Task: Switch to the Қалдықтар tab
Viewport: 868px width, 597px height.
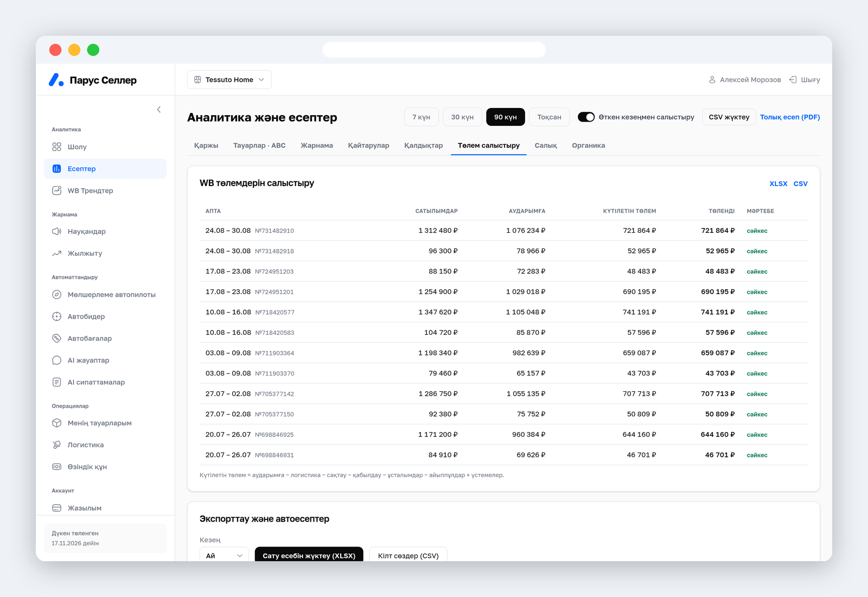Action: coord(424,145)
